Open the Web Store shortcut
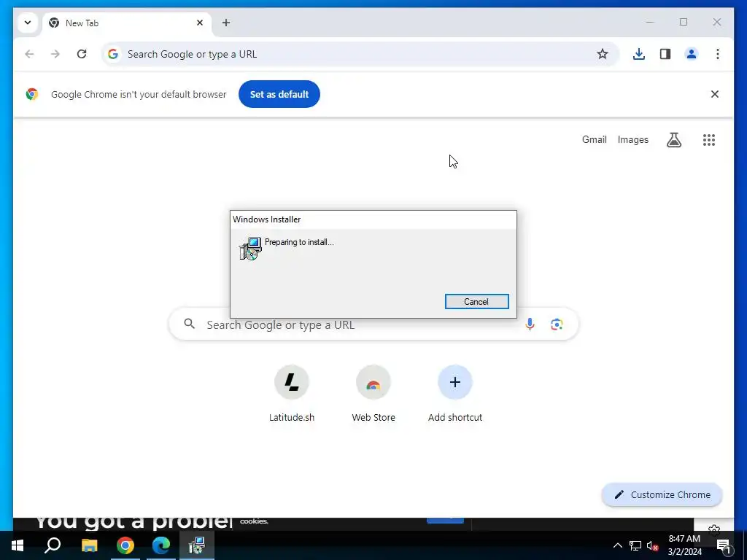This screenshot has height=560, width=747. pyautogui.click(x=373, y=394)
